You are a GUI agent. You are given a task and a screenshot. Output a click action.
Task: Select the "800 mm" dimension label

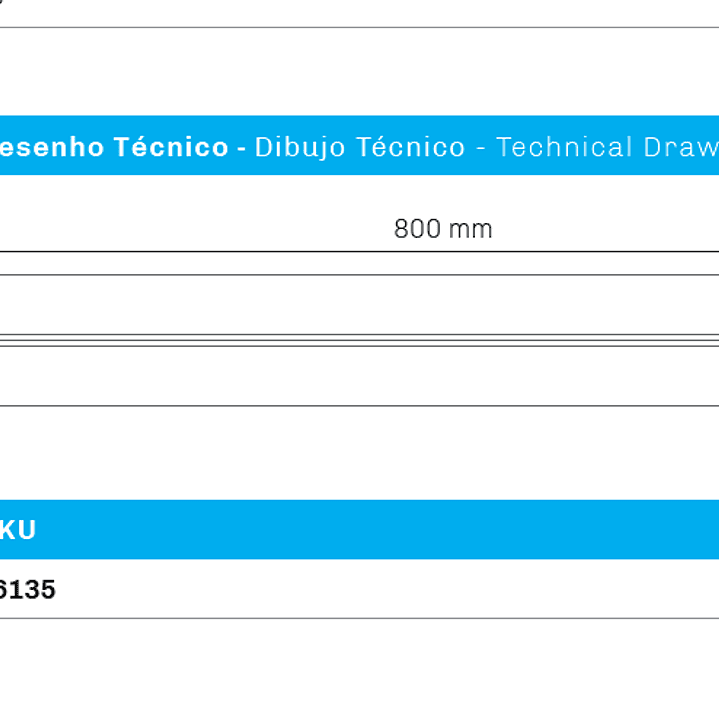point(443,229)
